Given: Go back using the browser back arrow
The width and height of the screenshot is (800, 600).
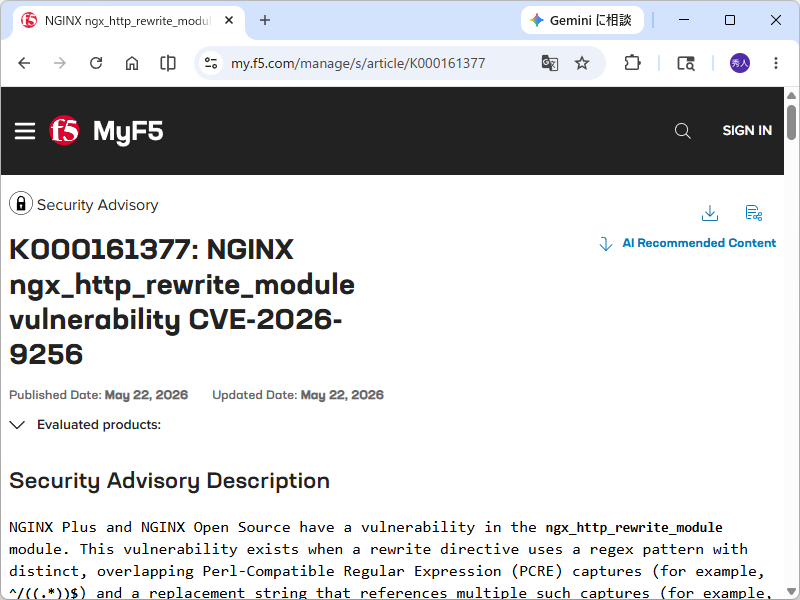Looking at the screenshot, I should 24,63.
